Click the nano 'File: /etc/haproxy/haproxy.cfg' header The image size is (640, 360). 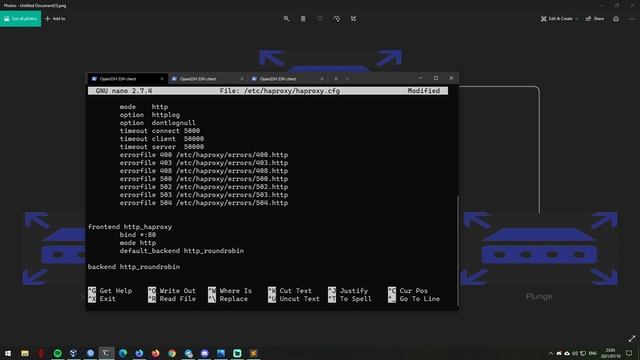pyautogui.click(x=280, y=91)
